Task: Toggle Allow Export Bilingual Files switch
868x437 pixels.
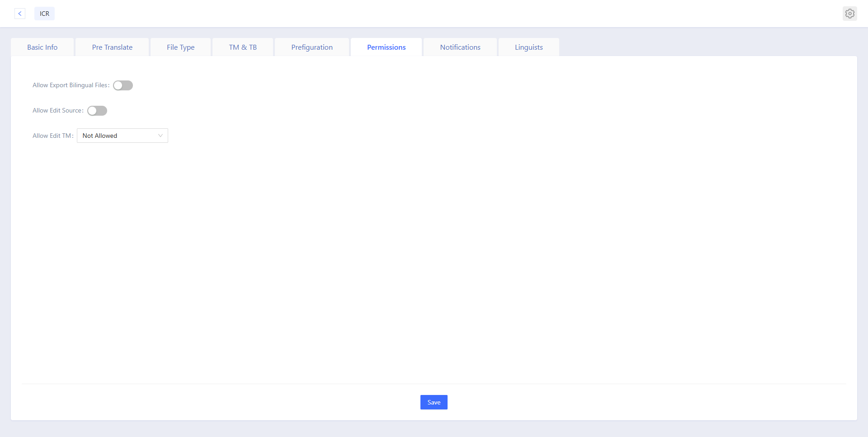Action: coord(123,85)
